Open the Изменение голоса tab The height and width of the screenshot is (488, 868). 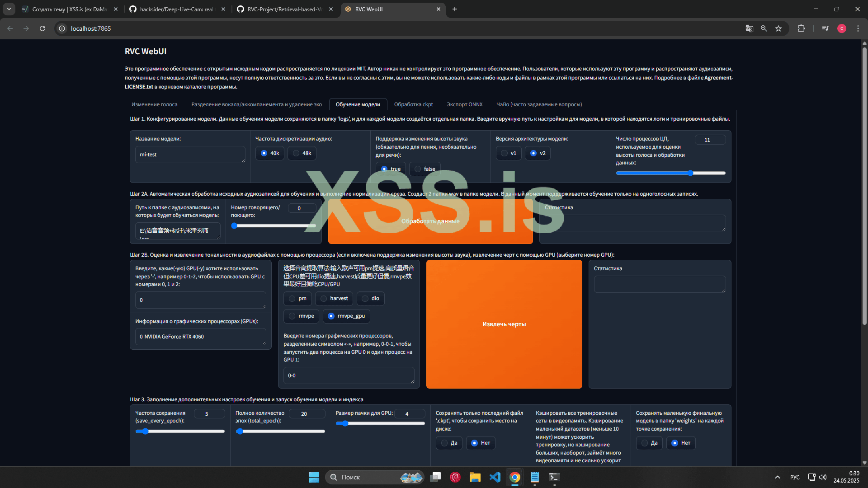tap(154, 104)
